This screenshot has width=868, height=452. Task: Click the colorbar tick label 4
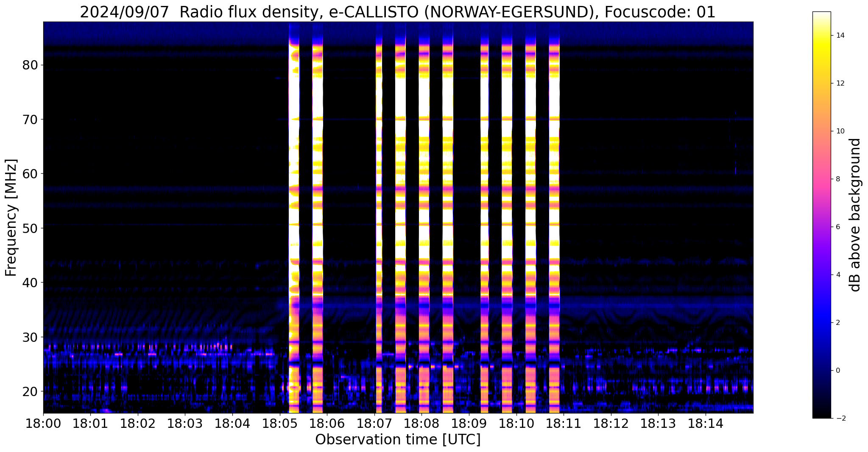click(837, 275)
